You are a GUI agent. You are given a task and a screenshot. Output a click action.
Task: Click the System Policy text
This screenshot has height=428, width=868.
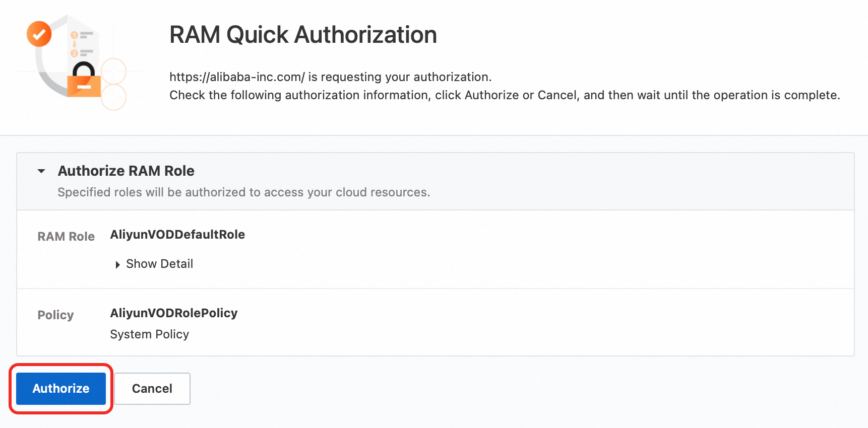coord(149,334)
